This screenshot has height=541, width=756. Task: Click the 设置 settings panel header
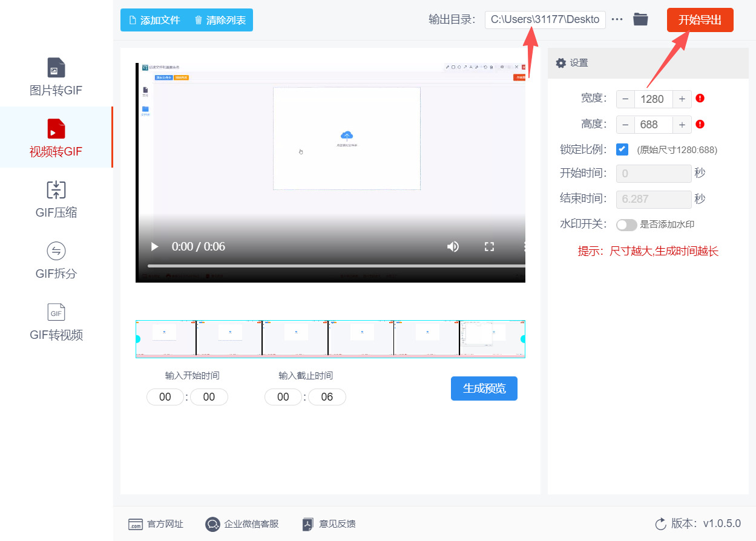pos(572,62)
